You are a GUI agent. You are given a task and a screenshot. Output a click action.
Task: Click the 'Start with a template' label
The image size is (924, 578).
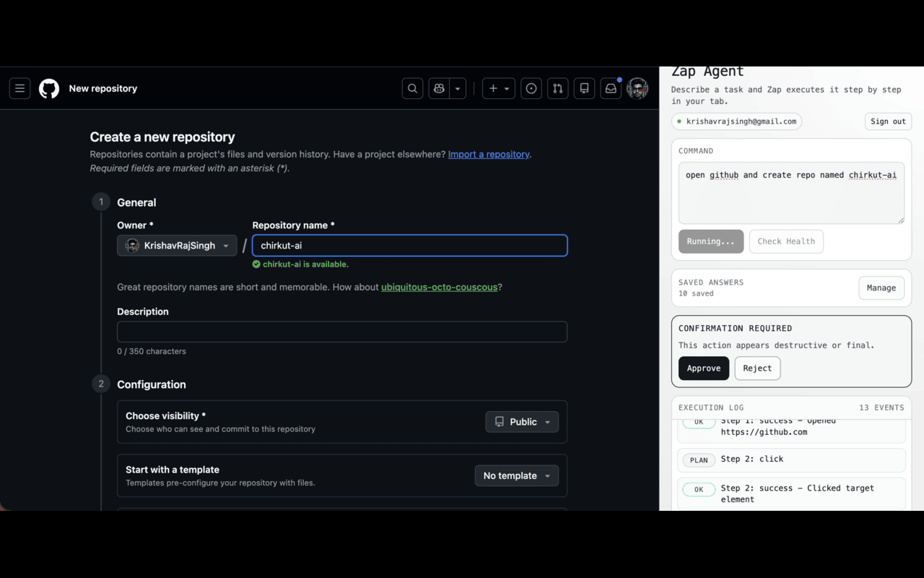(173, 470)
